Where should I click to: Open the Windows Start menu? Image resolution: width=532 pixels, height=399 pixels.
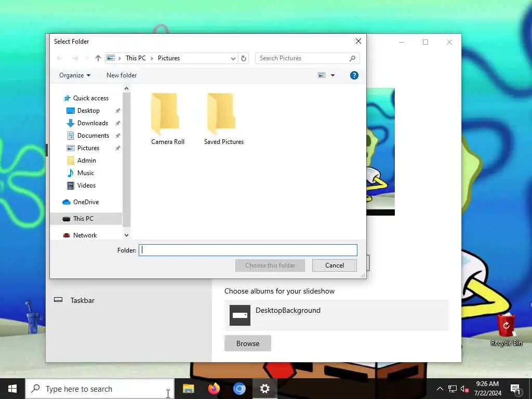(12, 389)
